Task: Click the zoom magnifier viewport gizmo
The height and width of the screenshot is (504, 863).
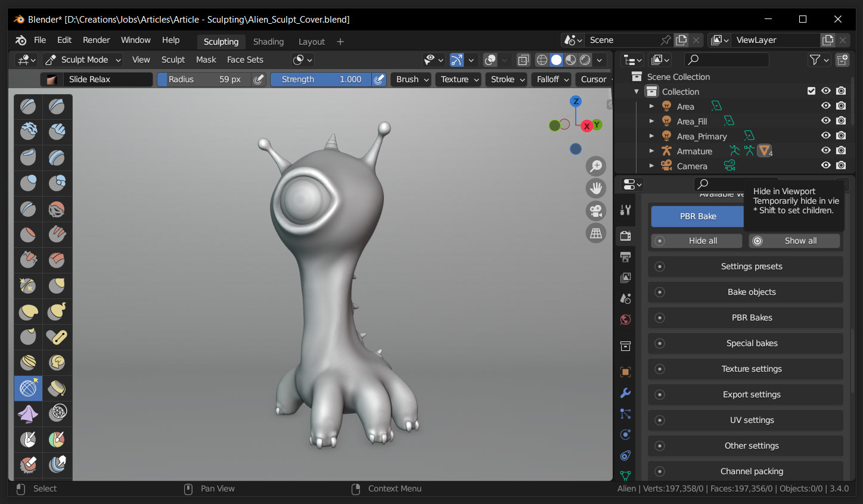Action: click(595, 166)
